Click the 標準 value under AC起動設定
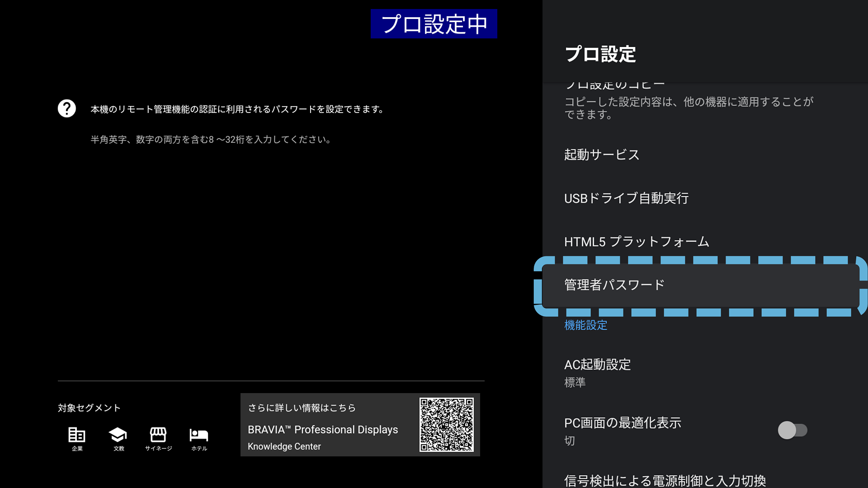 pos(575,383)
